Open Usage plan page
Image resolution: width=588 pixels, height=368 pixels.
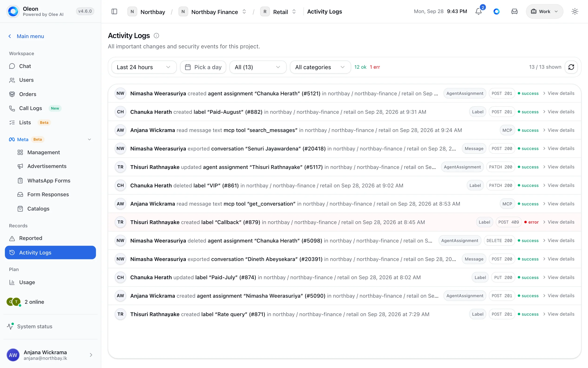[x=50, y=282]
